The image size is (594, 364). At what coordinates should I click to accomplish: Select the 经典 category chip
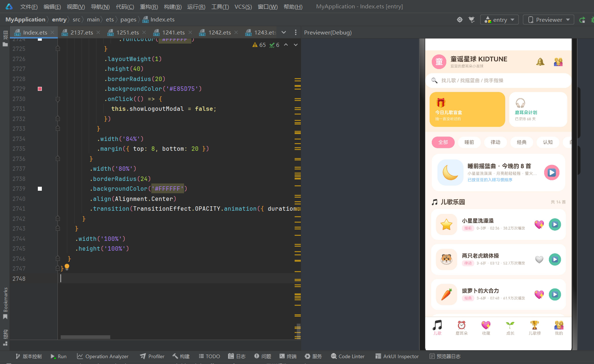tap(522, 142)
